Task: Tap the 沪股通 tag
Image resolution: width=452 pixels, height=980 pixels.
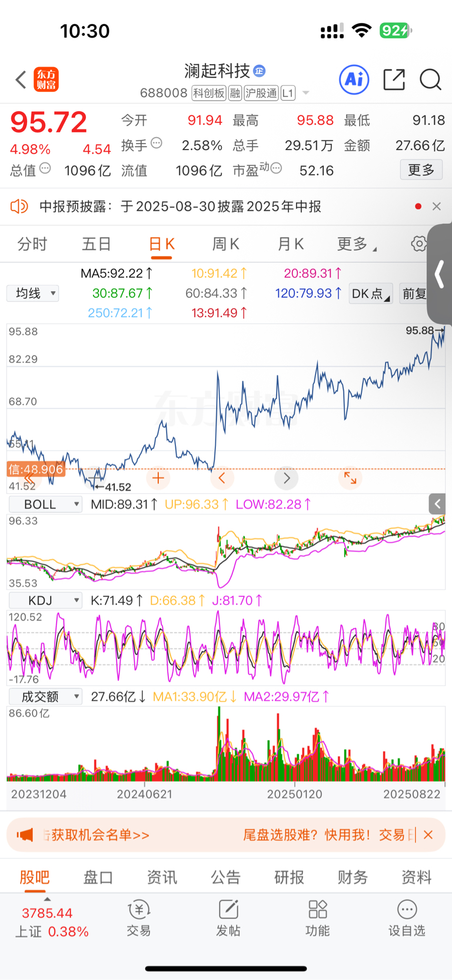Action: pos(261,93)
